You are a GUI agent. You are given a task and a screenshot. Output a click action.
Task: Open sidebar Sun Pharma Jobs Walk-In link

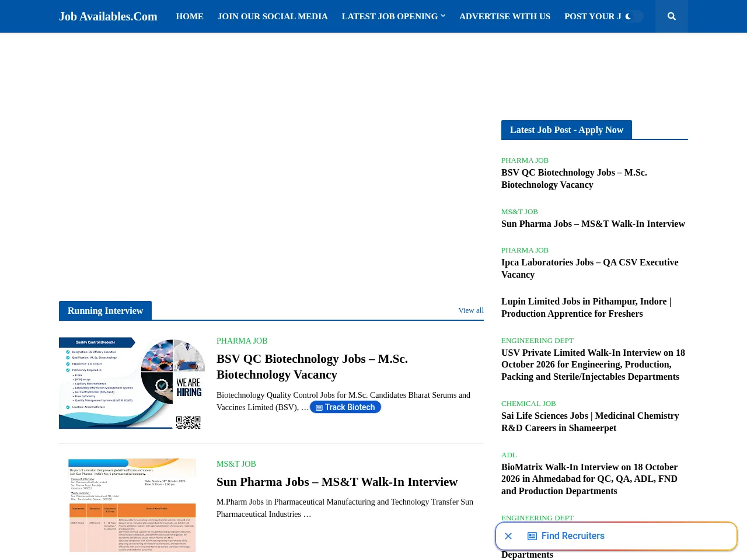[593, 224]
